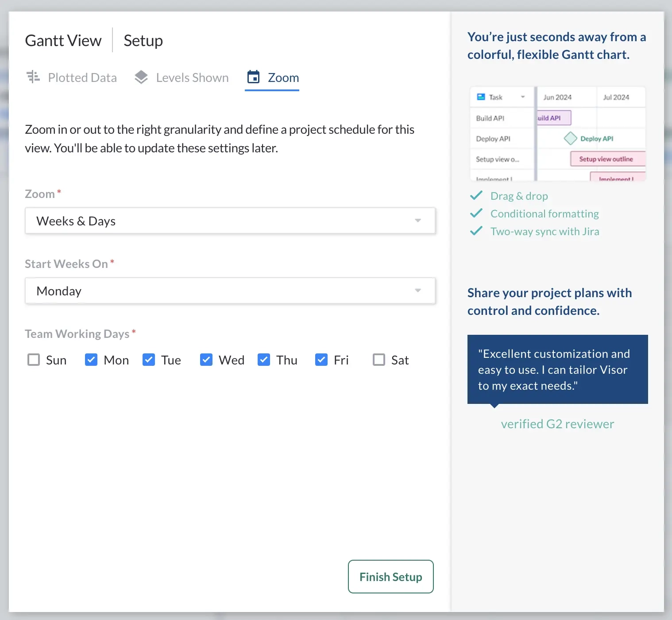Image resolution: width=672 pixels, height=620 pixels.
Task: Open the Task column dropdown in preview
Action: [523, 97]
